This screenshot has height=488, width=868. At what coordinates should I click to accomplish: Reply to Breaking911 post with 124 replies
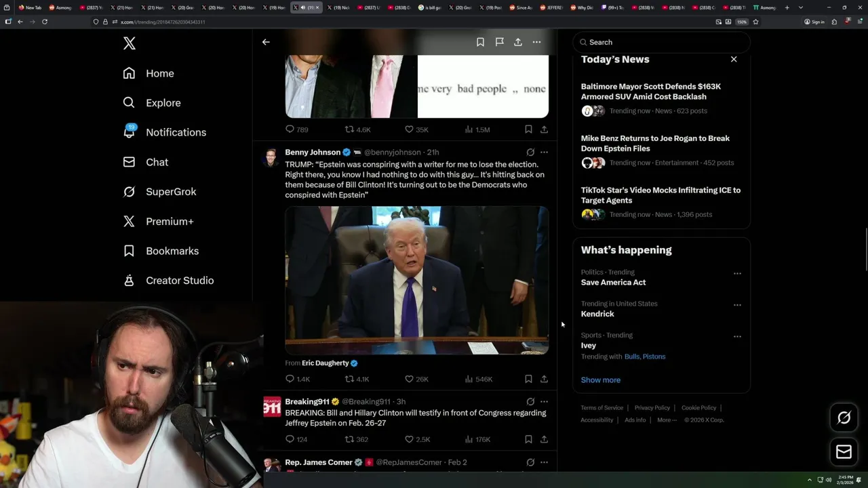296,439
